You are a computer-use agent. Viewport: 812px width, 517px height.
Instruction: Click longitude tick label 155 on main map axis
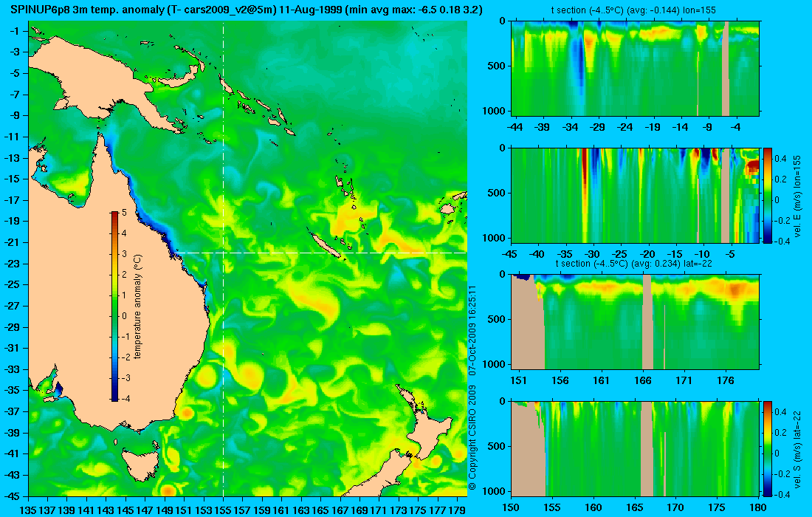[x=223, y=510]
